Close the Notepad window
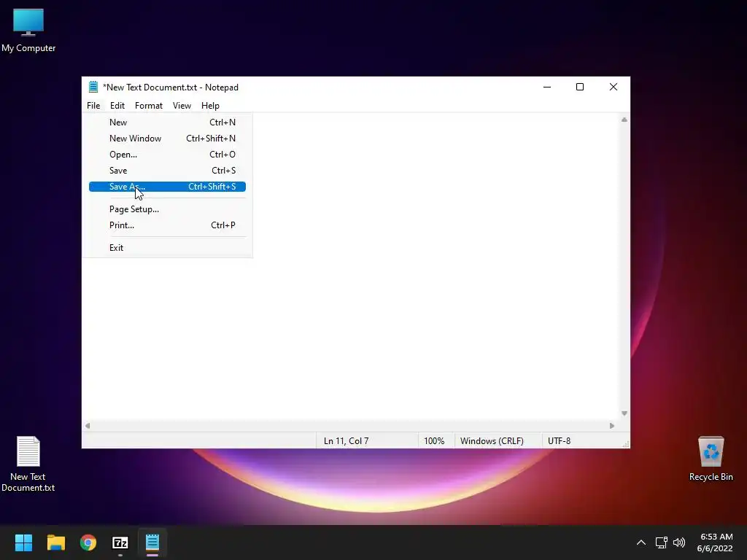 pos(613,87)
